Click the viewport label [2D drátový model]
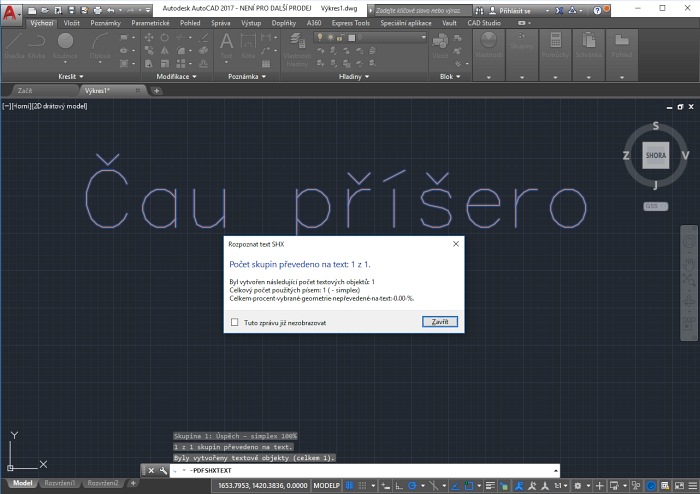The image size is (700, 494). point(59,106)
